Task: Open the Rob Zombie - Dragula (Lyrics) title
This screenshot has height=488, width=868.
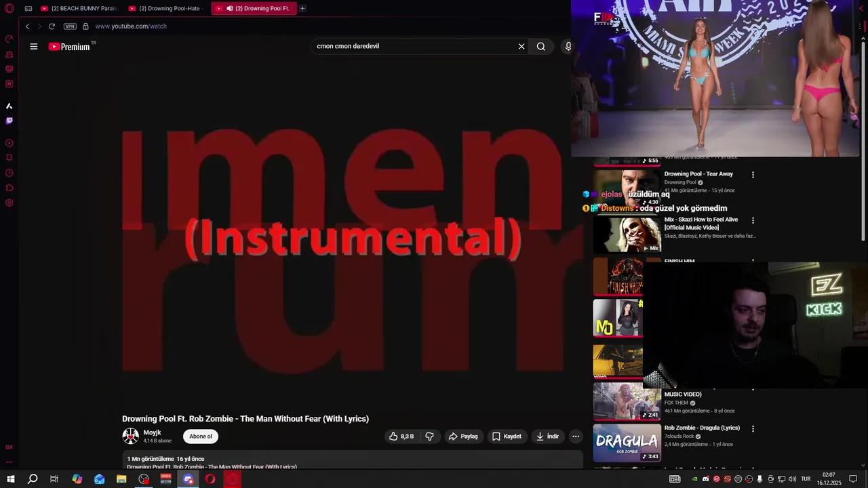Action: click(702, 428)
